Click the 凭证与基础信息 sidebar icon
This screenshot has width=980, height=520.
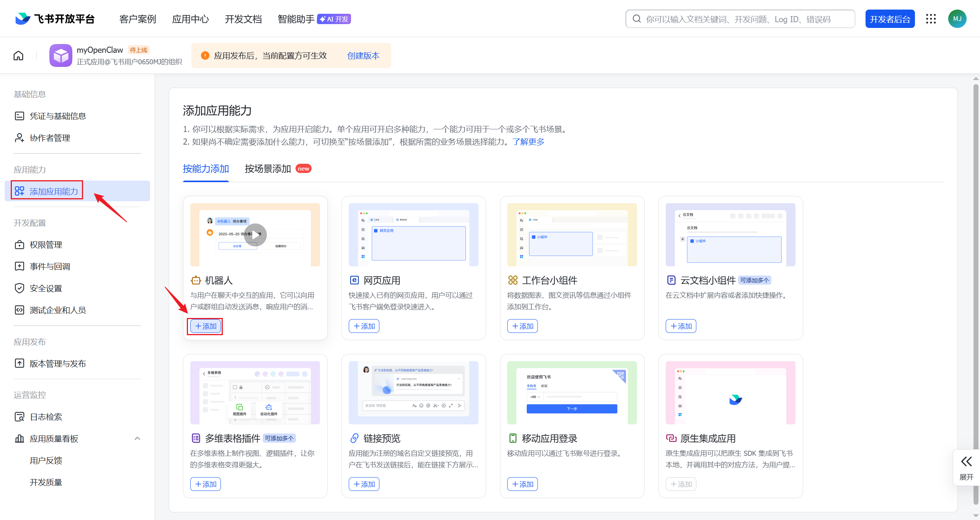20,116
